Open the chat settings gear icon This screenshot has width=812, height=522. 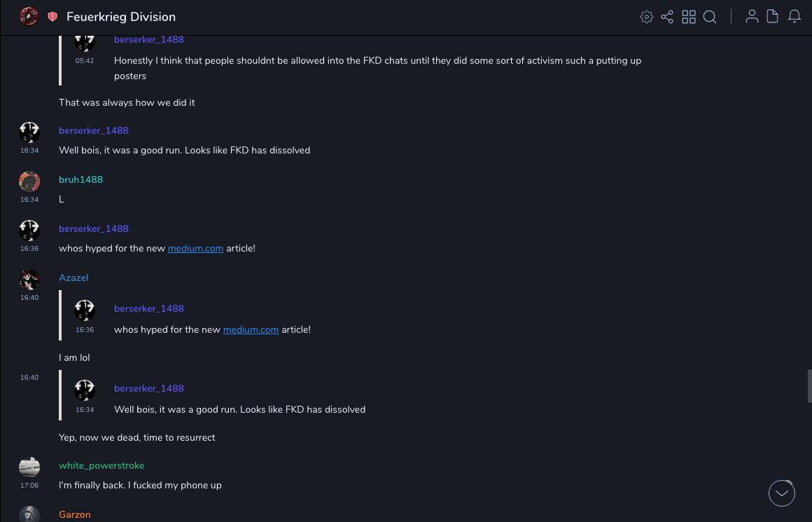646,17
